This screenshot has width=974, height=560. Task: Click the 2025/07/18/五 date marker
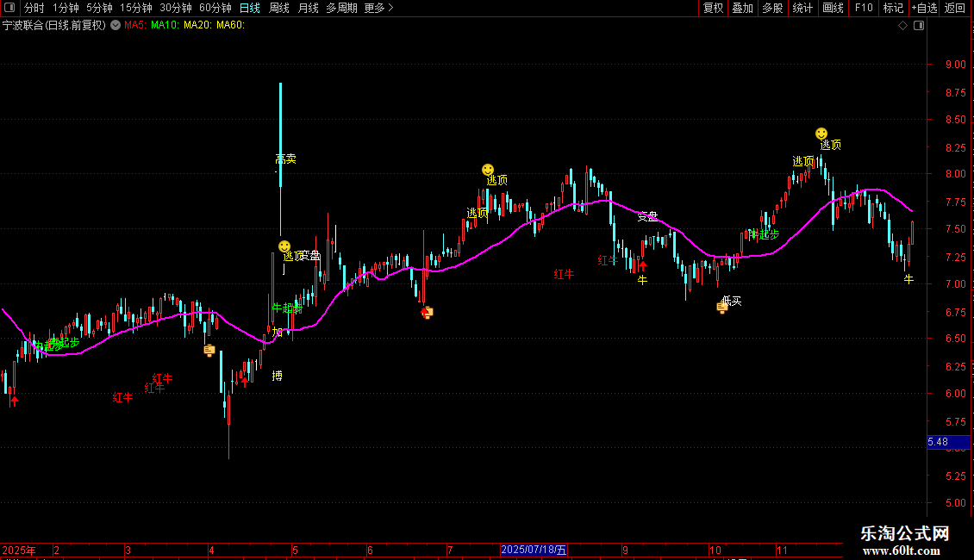click(534, 550)
